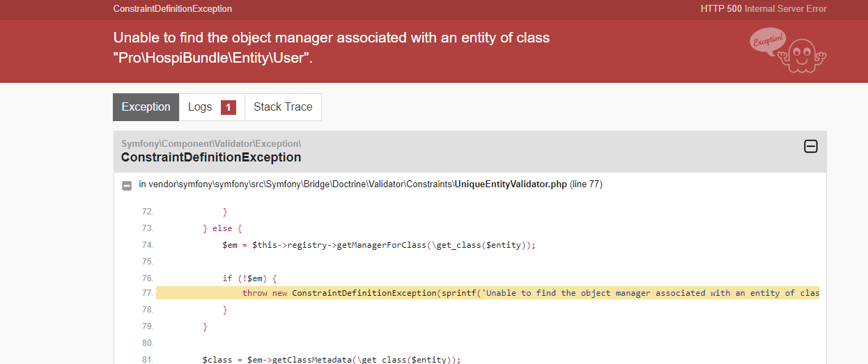
Task: Collapse the ConstraintDefinitionException block with the right-hand minus icon
Action: (x=810, y=146)
